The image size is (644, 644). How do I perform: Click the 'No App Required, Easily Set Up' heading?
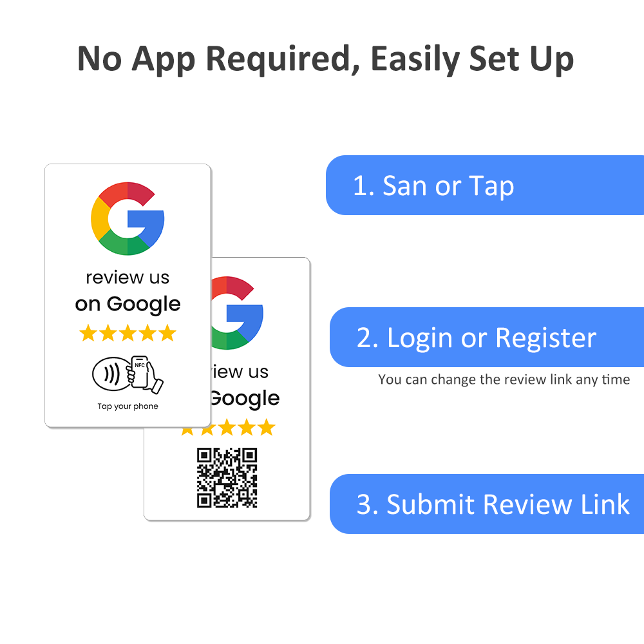click(325, 59)
